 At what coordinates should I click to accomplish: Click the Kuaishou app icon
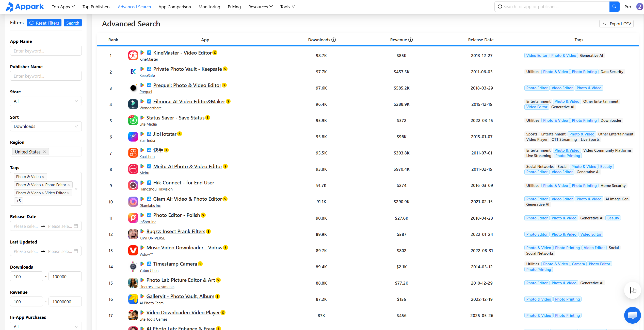coord(133,153)
